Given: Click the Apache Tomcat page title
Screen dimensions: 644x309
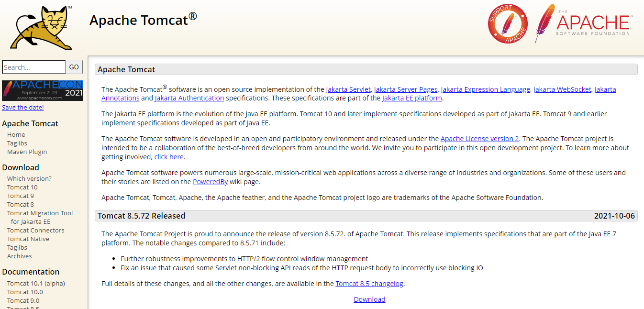Looking at the screenshot, I should (143, 20).
